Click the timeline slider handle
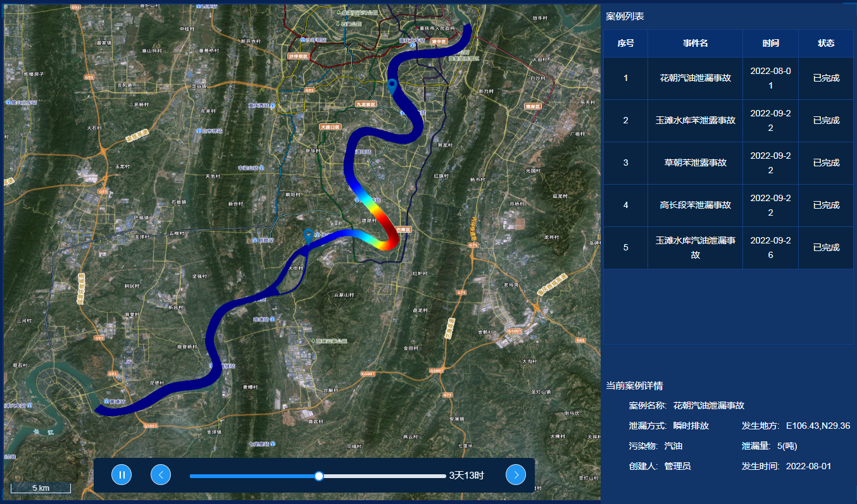Screen dimensions: 857x504 tap(319, 476)
